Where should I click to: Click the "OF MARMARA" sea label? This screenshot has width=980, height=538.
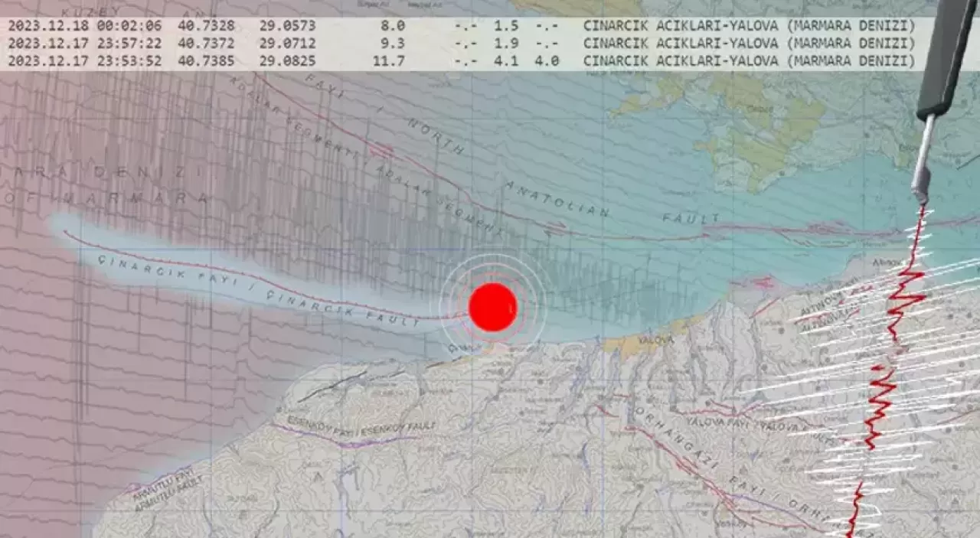(x=107, y=198)
